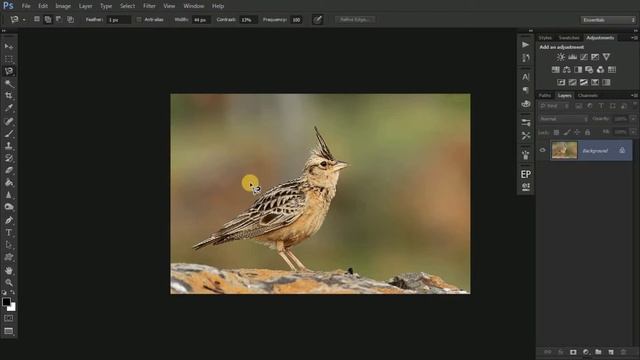Viewport: 640px width, 360px height.
Task: Toggle the Anti-alias checkbox
Action: pos(139,20)
